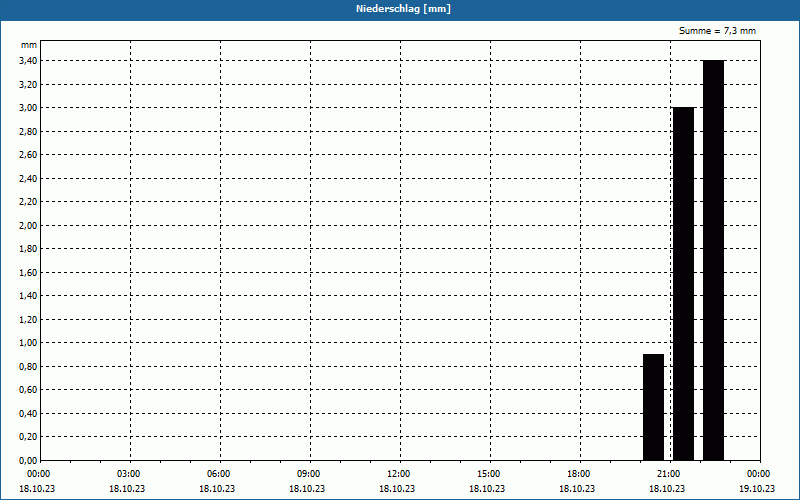
Task: Click the 12:00 time axis label
Action: (x=399, y=474)
